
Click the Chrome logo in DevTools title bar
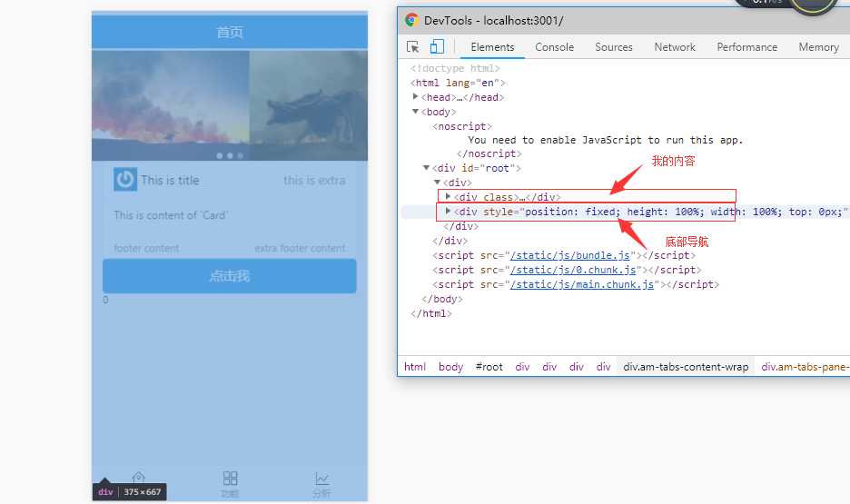(411, 20)
